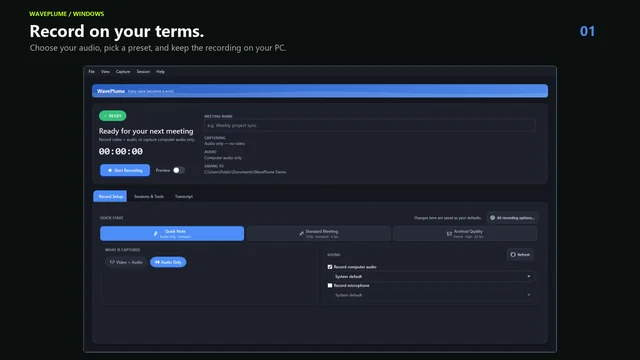Open the Session menu
Image resolution: width=640 pixels, height=360 pixels.
coord(143,71)
